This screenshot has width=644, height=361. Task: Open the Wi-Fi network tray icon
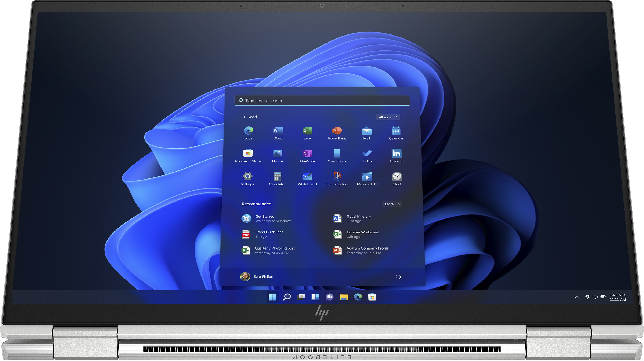[587, 297]
